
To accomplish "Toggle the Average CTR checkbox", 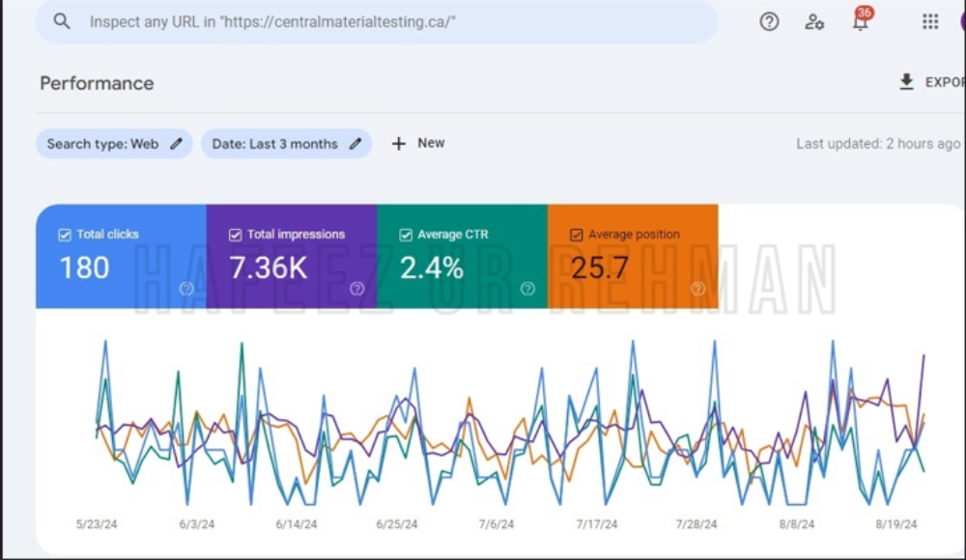I will tap(406, 235).
